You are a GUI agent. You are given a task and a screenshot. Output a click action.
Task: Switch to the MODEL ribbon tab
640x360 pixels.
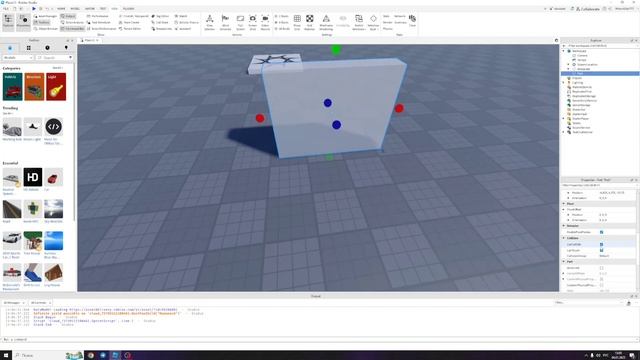(75, 9)
